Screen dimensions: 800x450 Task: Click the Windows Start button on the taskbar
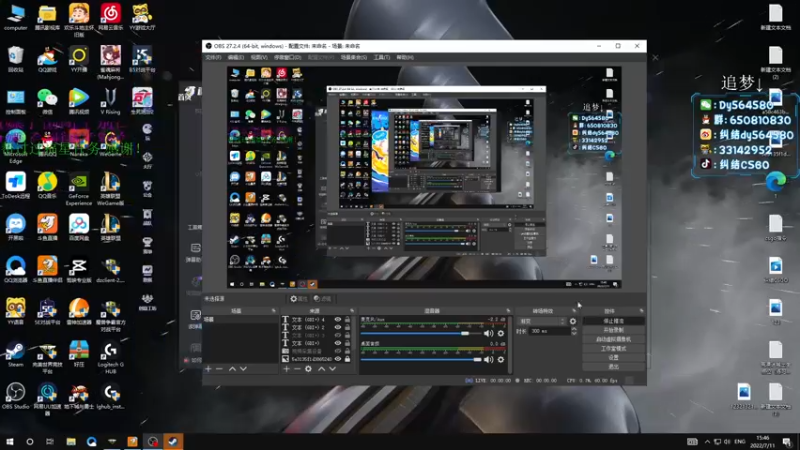pyautogui.click(x=10, y=442)
